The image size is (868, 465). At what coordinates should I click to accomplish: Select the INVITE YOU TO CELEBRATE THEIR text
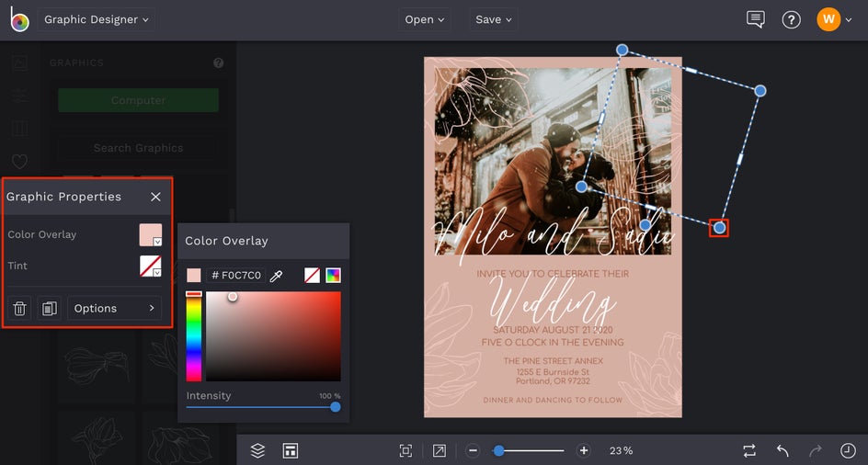click(x=553, y=274)
